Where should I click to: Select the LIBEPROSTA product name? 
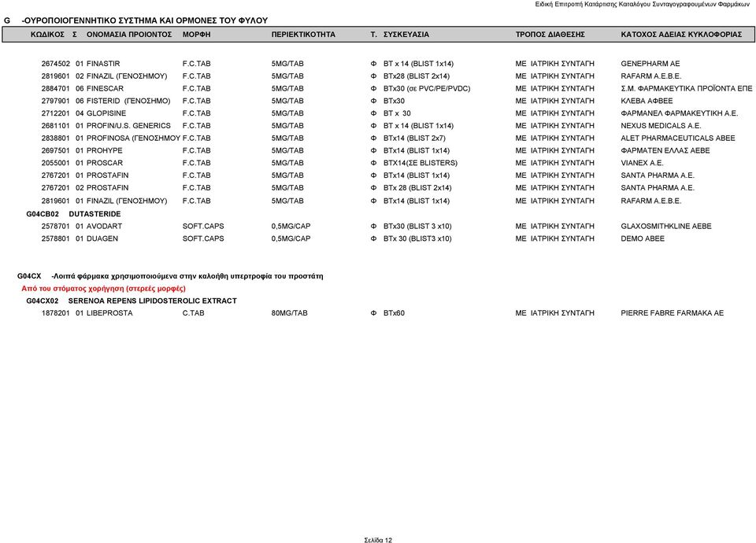point(109,313)
